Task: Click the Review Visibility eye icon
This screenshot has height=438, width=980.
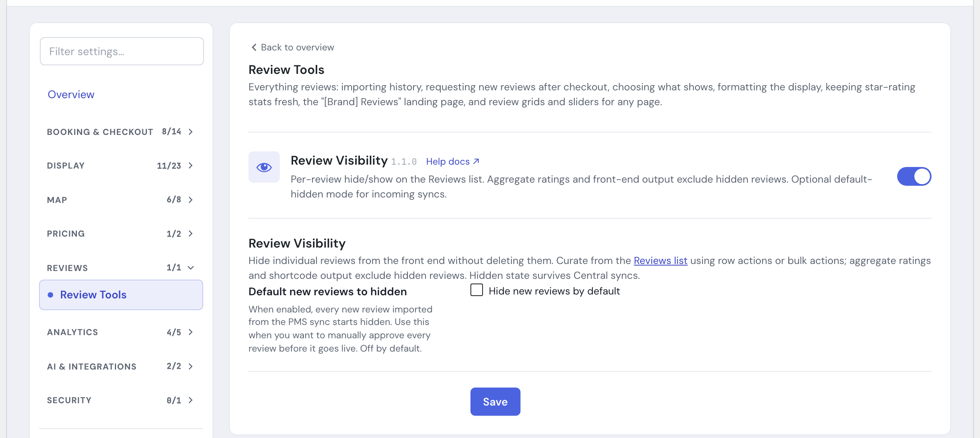Action: [264, 167]
